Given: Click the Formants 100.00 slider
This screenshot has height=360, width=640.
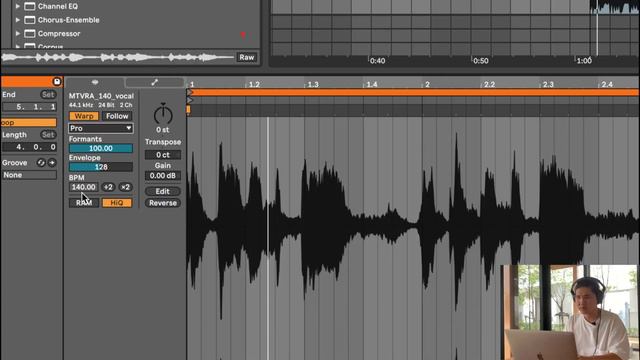Looking at the screenshot, I should 100,148.
